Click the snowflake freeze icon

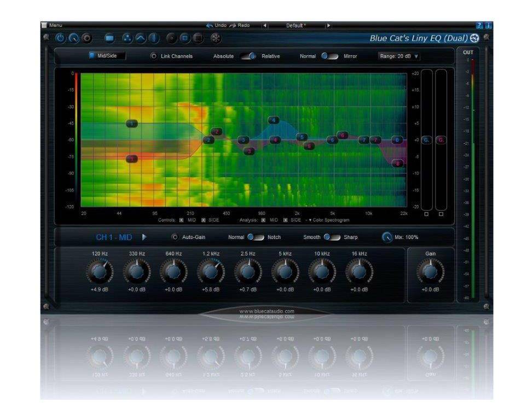(216, 38)
